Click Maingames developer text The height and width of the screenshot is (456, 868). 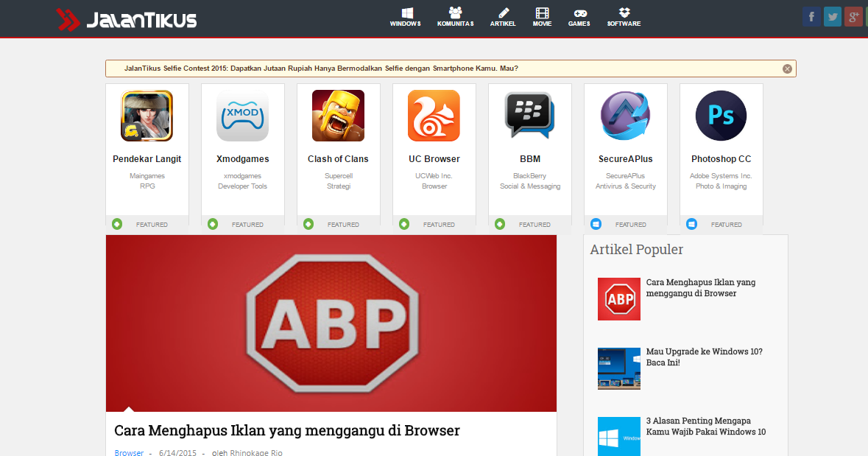click(x=147, y=175)
